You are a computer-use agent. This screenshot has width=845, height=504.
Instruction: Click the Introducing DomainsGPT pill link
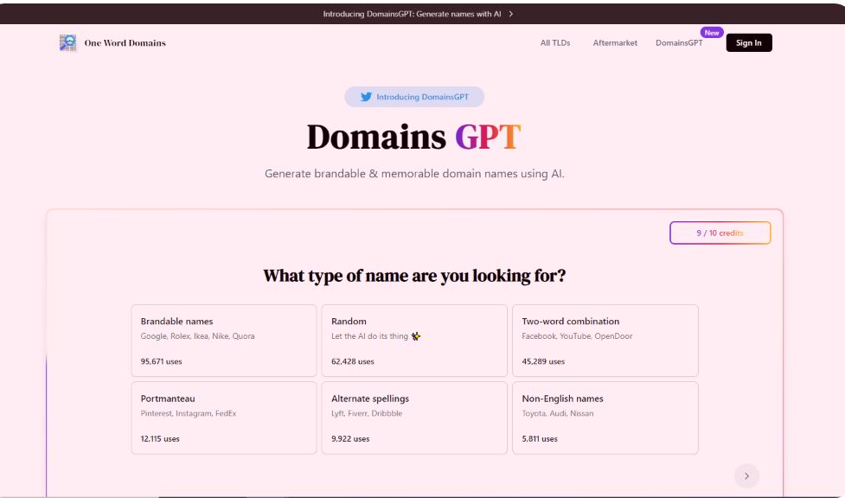click(x=414, y=97)
